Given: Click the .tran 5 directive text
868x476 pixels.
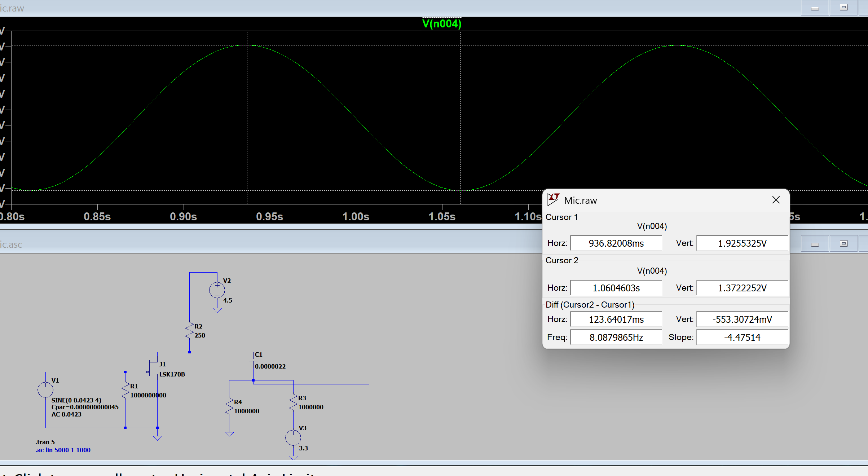Looking at the screenshot, I should tap(45, 442).
